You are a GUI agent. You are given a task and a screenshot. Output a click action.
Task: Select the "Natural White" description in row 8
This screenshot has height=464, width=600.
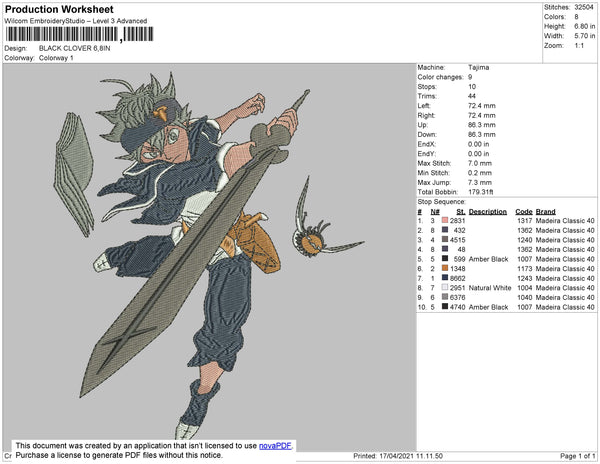click(x=490, y=288)
